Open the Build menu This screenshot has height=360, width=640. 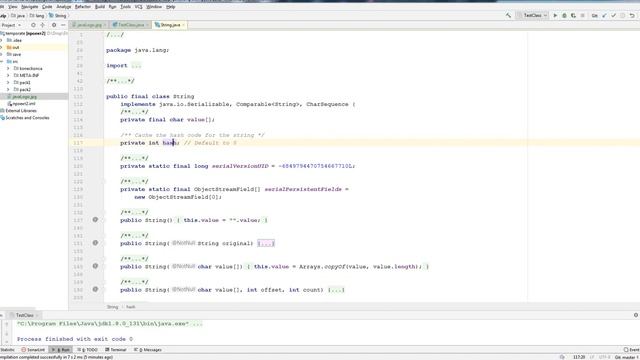click(x=100, y=7)
